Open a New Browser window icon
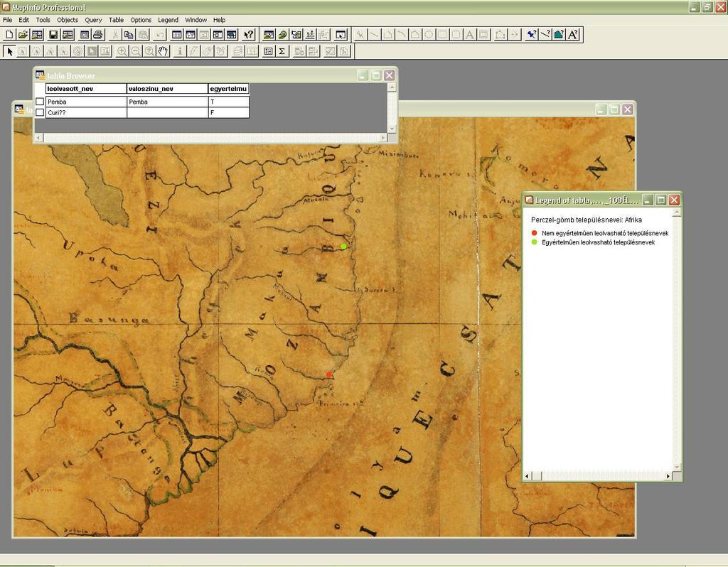 tap(176, 35)
